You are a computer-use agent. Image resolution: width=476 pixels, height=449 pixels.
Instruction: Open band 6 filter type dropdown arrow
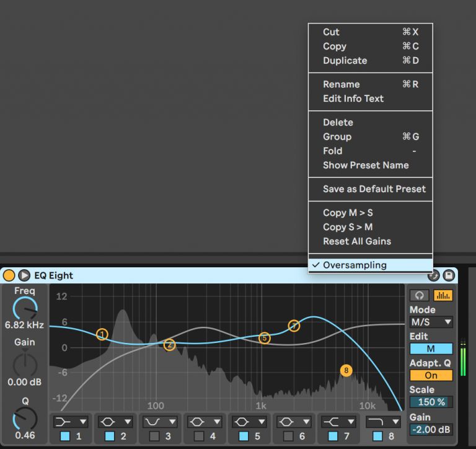tap(306, 422)
